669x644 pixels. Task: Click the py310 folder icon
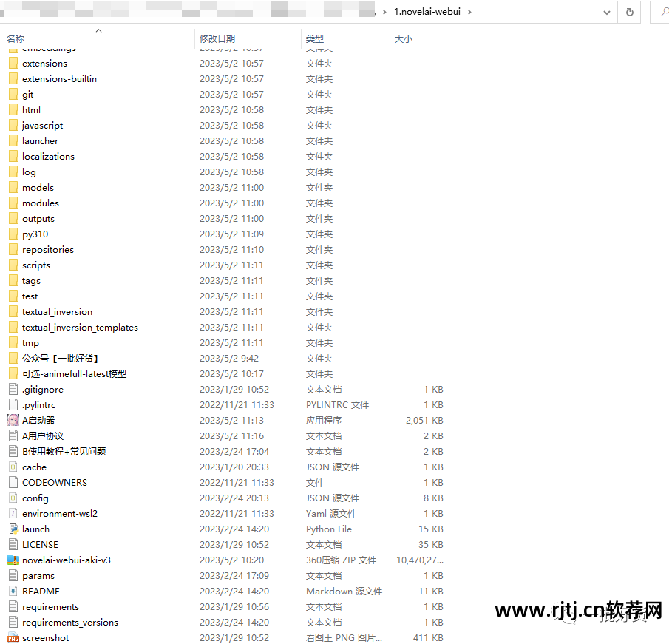tap(13, 234)
